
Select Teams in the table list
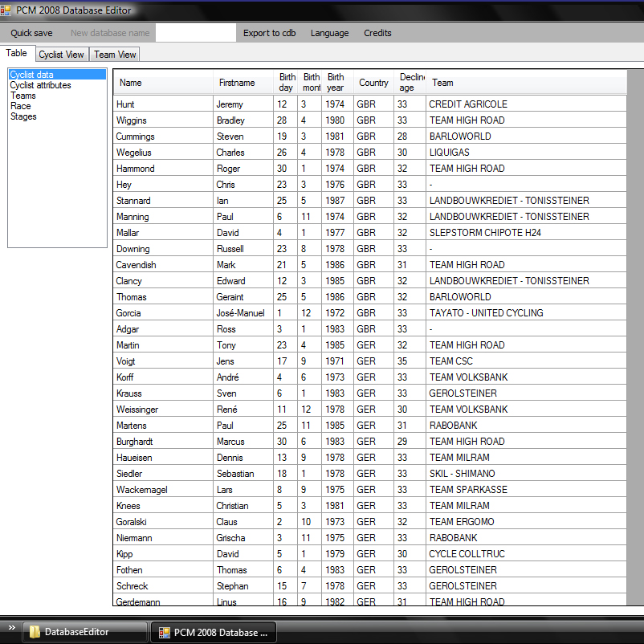tap(23, 96)
